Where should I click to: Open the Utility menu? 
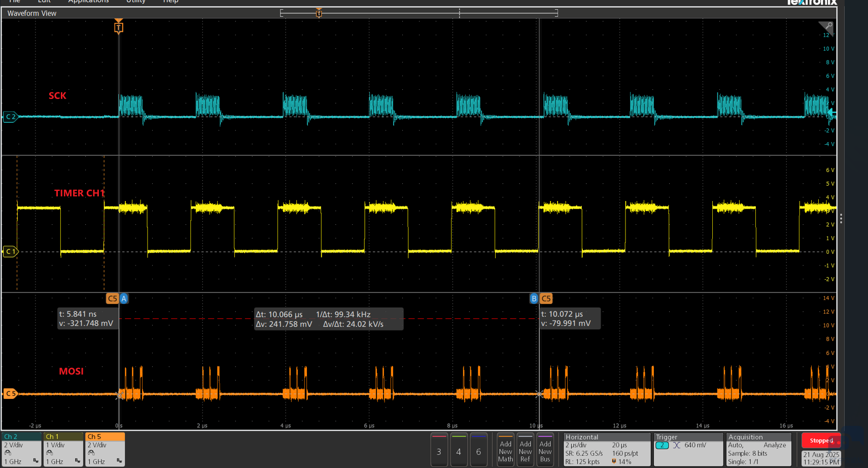pyautogui.click(x=136, y=2)
